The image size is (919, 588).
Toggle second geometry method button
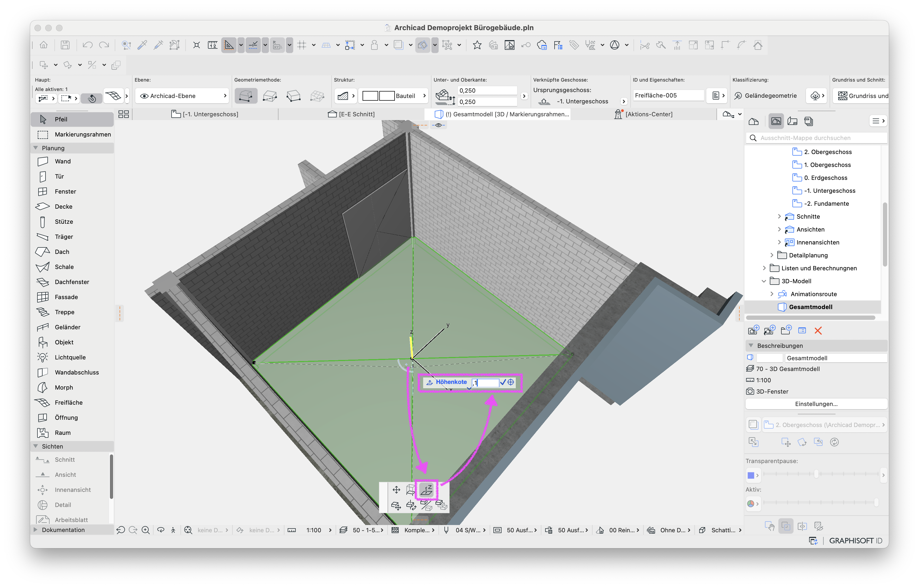[x=270, y=96]
